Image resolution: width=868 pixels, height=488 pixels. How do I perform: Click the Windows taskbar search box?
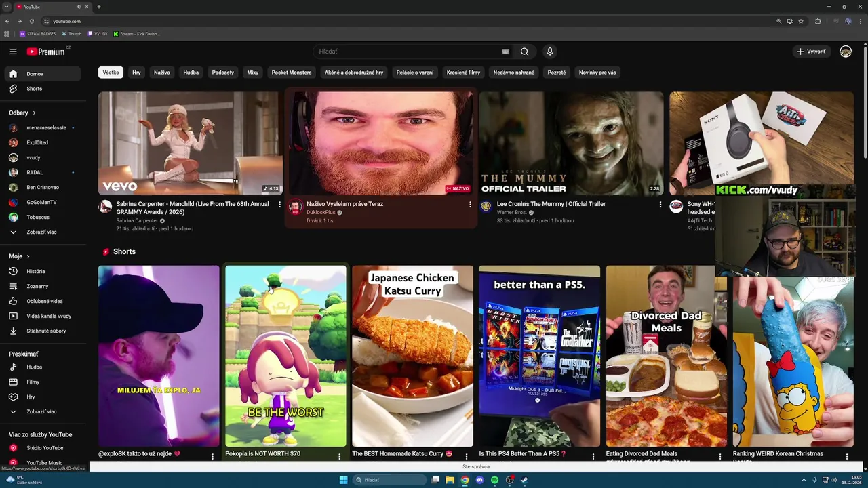coord(389,480)
